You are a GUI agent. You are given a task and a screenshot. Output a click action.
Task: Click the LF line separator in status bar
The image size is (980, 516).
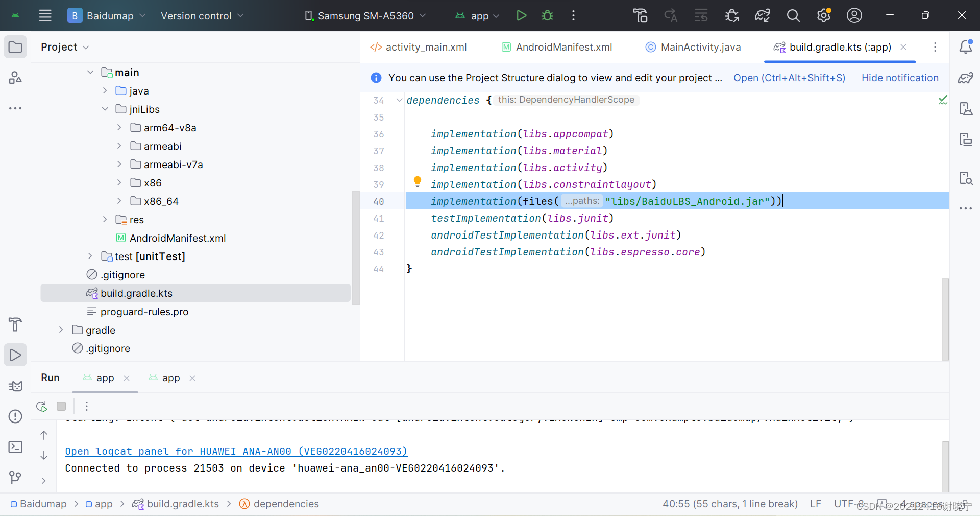click(x=815, y=504)
